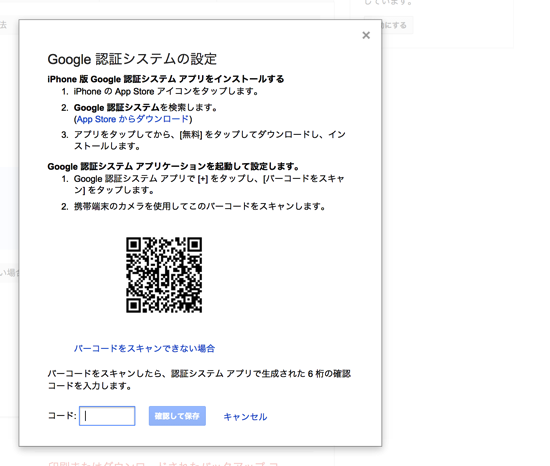
Task: Click text 6 桁の確認コードを入力します
Action: click(x=199, y=379)
